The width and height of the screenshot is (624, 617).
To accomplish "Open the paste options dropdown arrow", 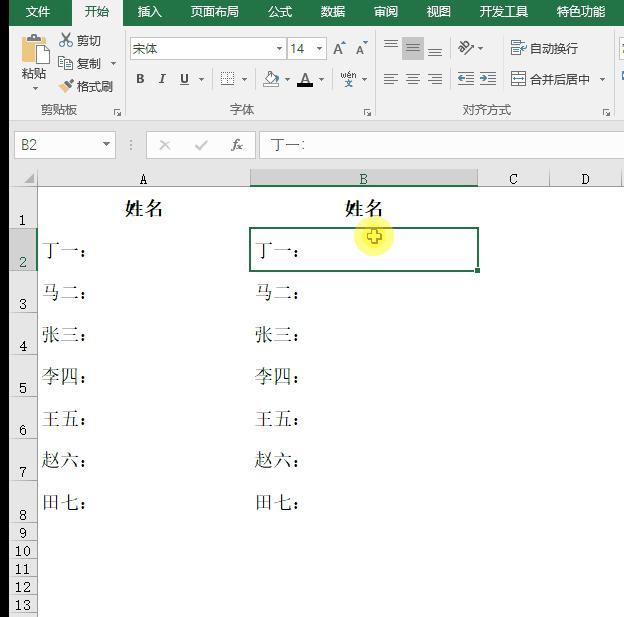I will pyautogui.click(x=35, y=88).
